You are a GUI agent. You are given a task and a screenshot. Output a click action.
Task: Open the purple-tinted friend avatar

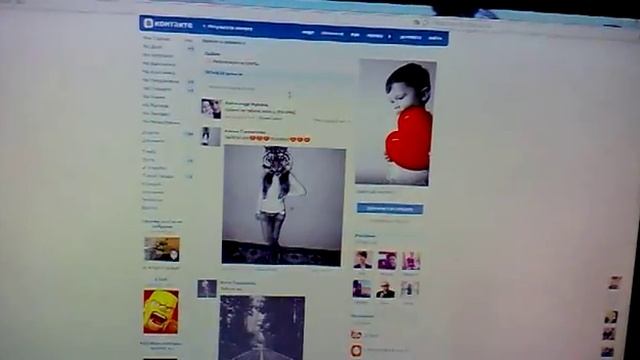click(387, 260)
